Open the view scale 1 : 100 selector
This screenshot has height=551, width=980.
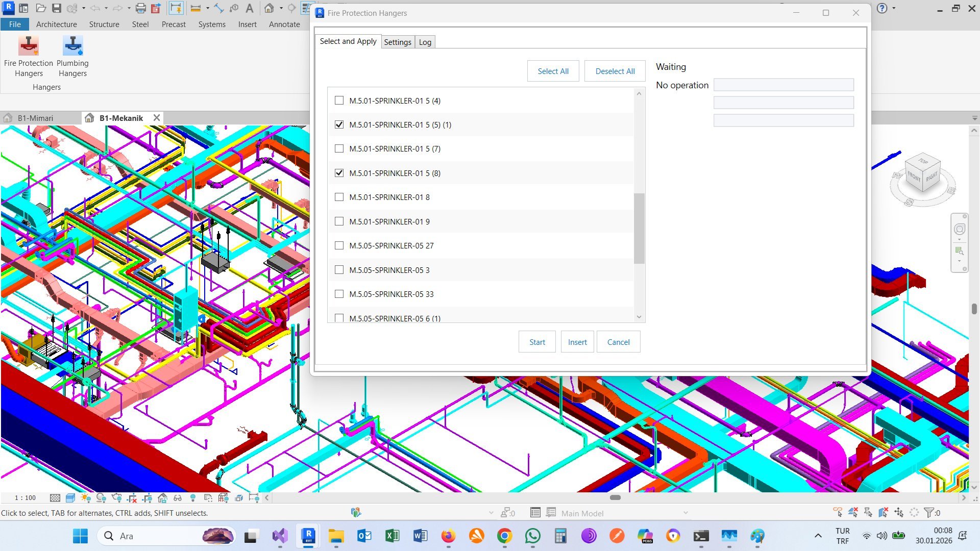[x=25, y=498]
